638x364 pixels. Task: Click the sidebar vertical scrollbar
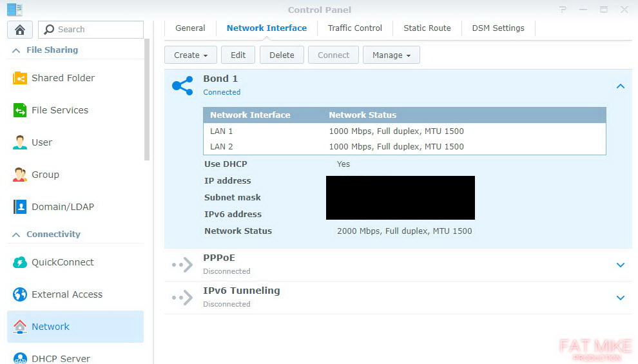(147, 100)
